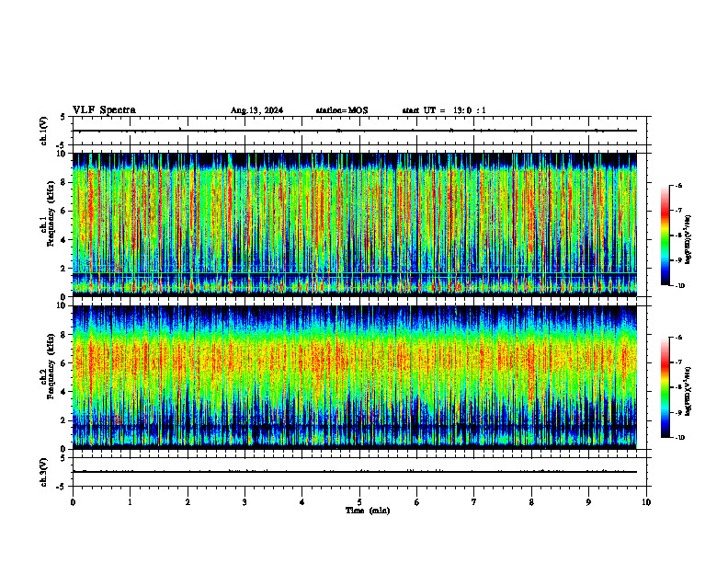Click the "-10" label on ch.2 colorbar

(x=680, y=438)
